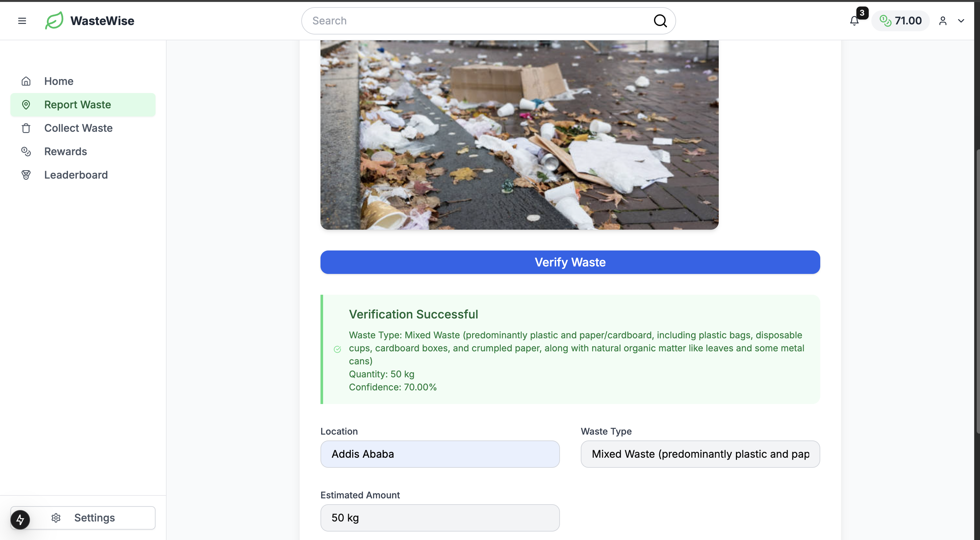Focus the Search input field
Screen dimensions: 980x540
[x=479, y=21]
